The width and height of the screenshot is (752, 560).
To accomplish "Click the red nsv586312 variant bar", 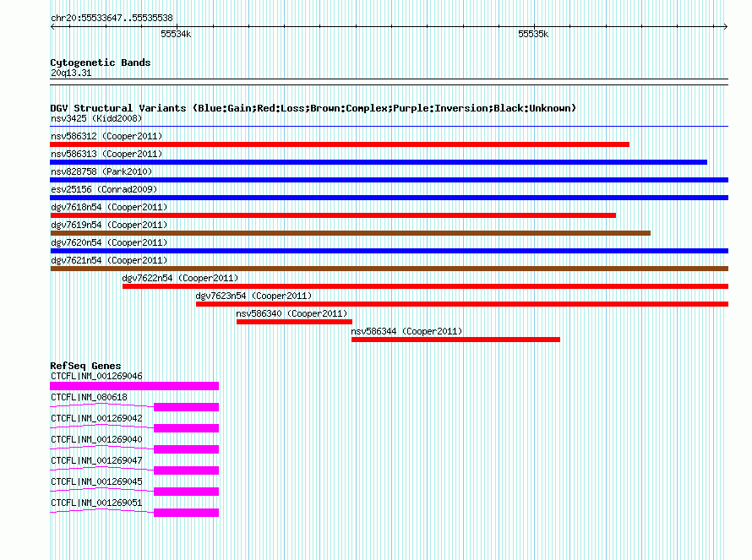I will (340, 144).
